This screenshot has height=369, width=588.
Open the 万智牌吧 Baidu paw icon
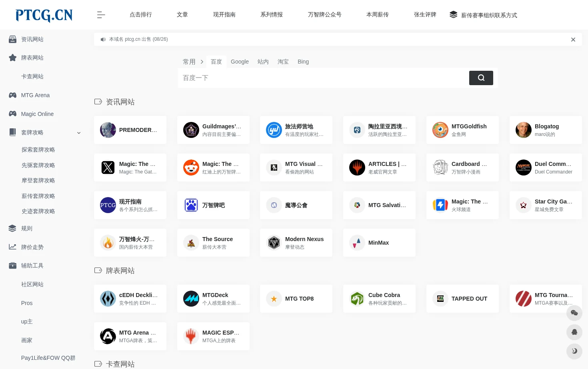point(191,205)
